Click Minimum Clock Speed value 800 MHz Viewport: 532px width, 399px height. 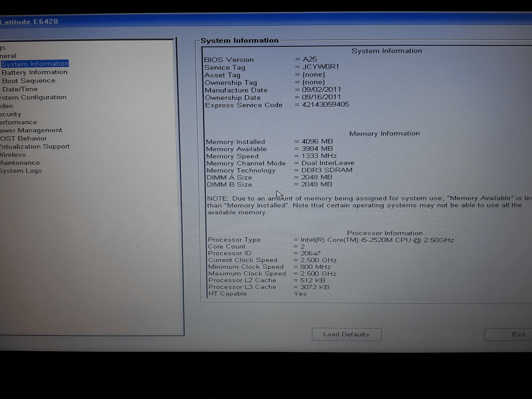pyautogui.click(x=315, y=267)
